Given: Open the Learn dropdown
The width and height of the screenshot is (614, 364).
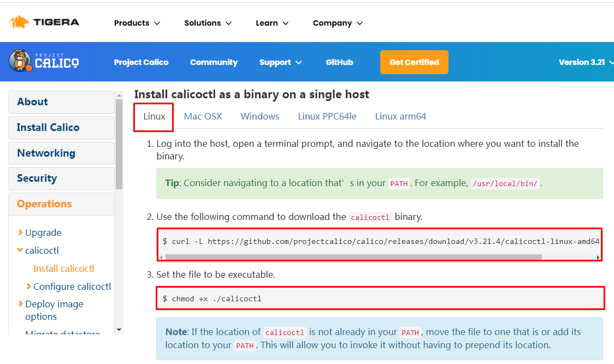Looking at the screenshot, I should 272,23.
